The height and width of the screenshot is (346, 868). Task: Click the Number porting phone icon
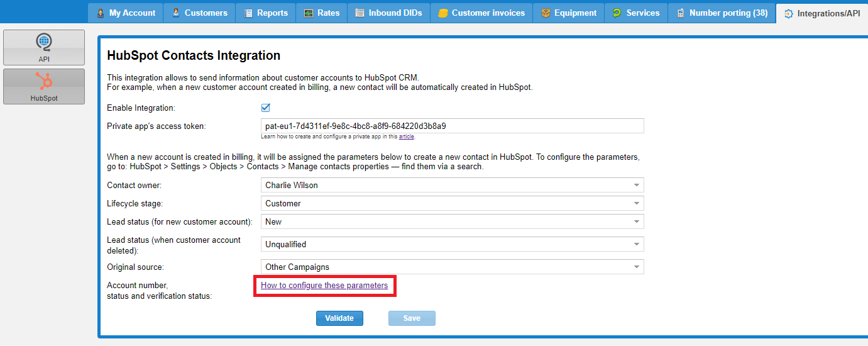pos(681,13)
